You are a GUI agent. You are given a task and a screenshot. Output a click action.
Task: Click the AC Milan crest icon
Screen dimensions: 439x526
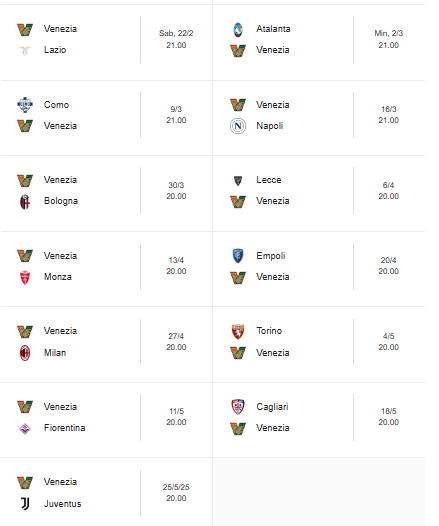coord(25,353)
